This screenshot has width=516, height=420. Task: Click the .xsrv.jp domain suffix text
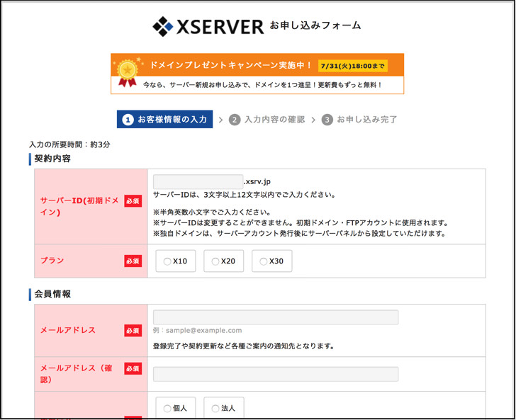tap(257, 181)
